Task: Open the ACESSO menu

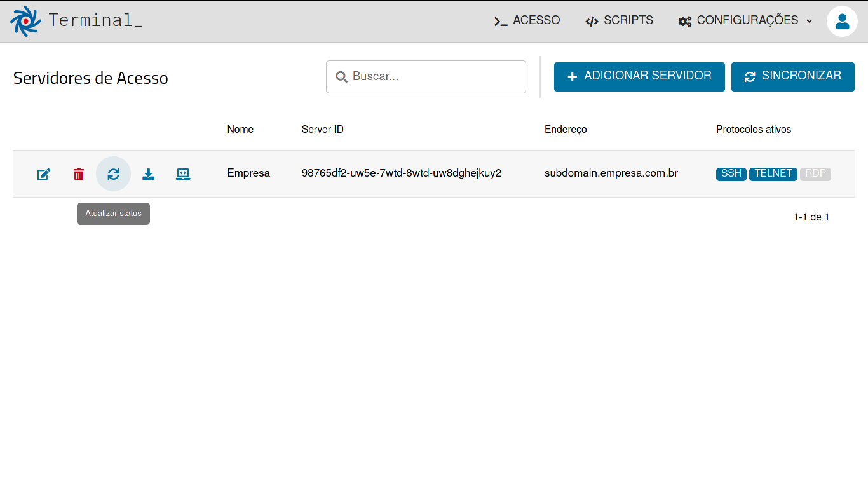Action: tap(527, 20)
